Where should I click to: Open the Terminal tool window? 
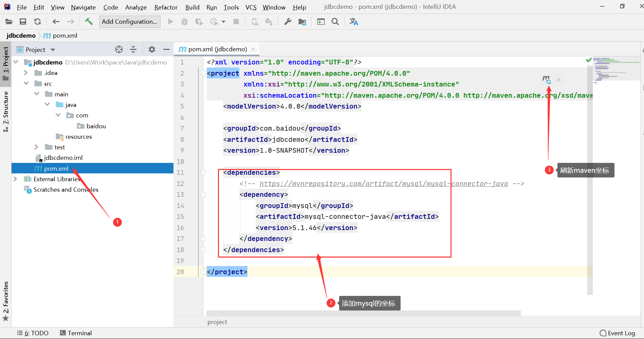tap(76, 333)
